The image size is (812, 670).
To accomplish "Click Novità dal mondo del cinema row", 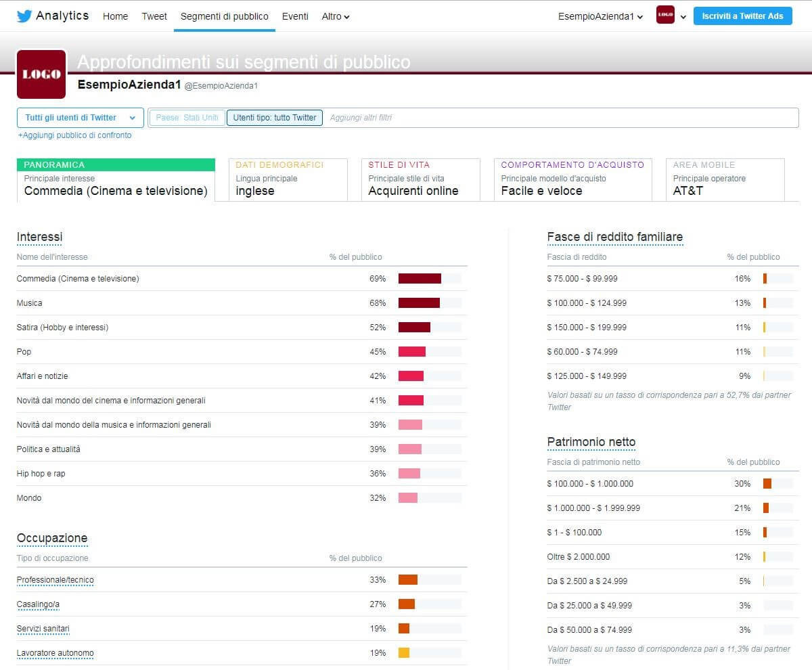I will (242, 401).
